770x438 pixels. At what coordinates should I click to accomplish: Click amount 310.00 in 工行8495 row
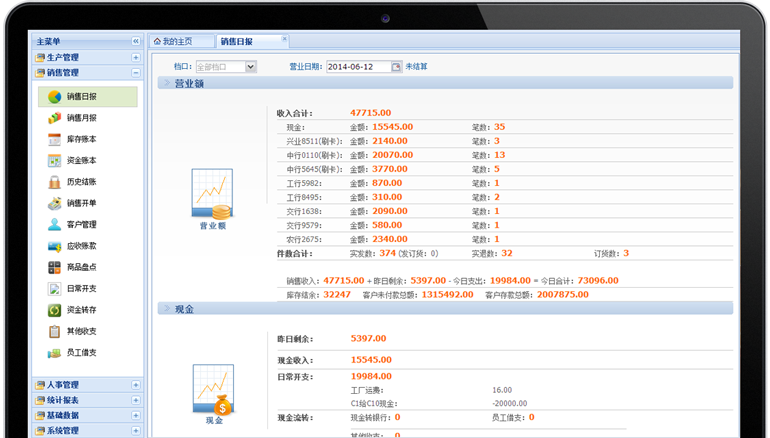(x=387, y=197)
